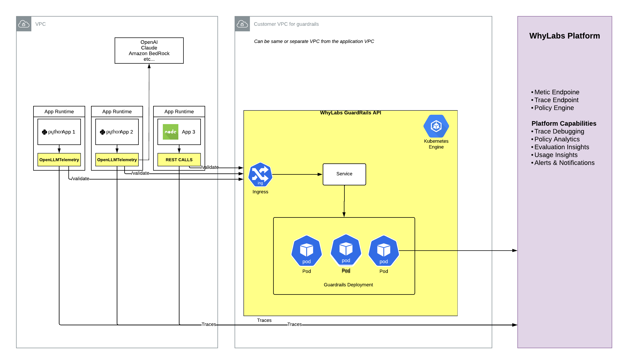628x364 pixels.
Task: Click the VPC cloud lock icon
Action: (24, 24)
